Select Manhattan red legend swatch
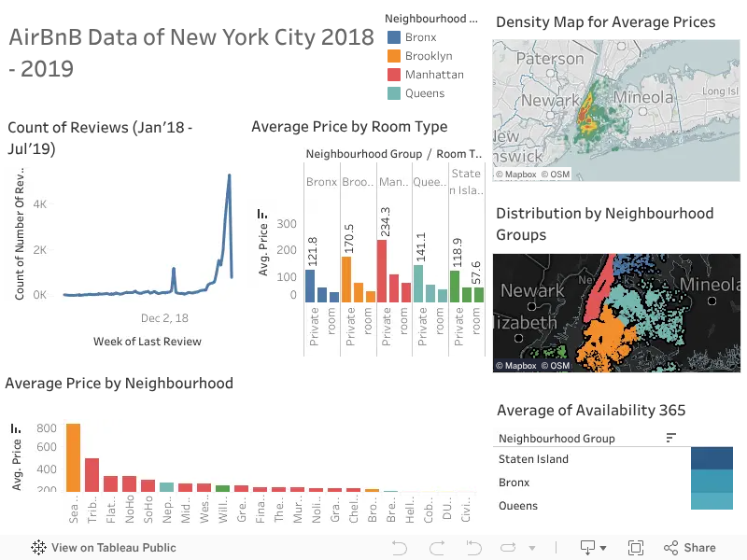The height and width of the screenshot is (560, 747). coord(393,75)
